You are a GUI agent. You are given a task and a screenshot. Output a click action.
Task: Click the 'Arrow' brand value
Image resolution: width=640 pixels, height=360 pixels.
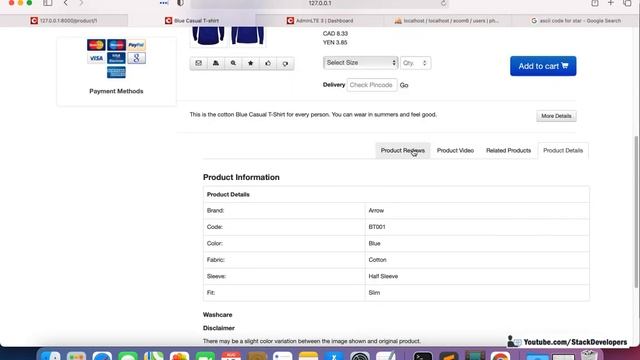(376, 211)
